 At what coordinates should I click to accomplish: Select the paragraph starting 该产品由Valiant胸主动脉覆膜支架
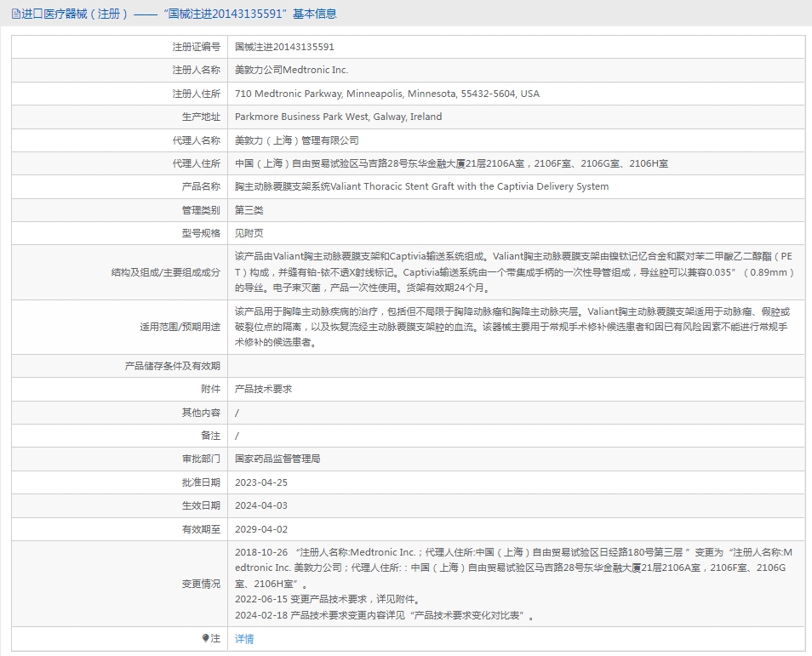515,272
